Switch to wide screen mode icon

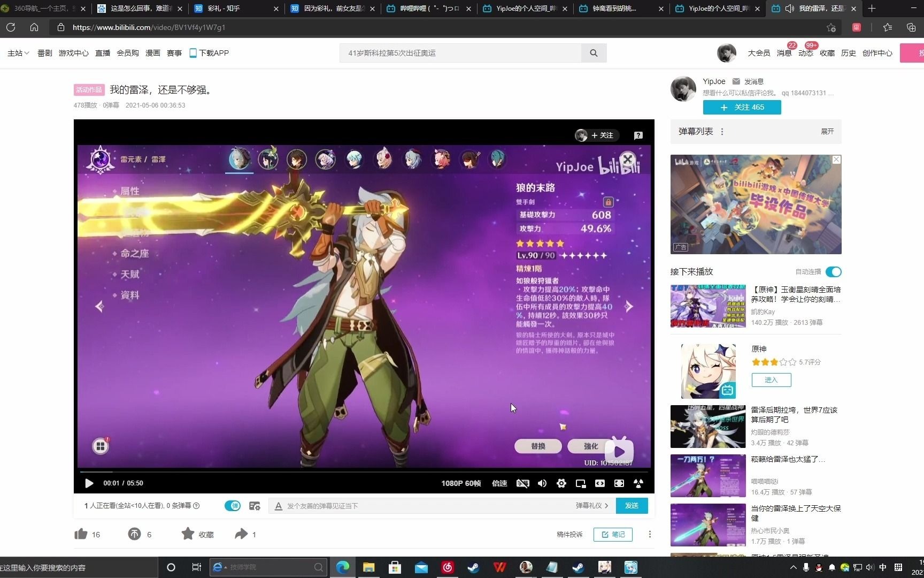point(600,483)
